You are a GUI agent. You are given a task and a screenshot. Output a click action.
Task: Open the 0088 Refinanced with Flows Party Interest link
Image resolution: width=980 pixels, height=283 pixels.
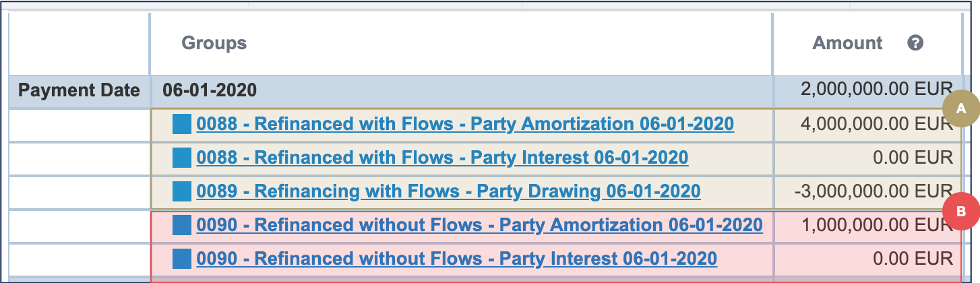(442, 158)
